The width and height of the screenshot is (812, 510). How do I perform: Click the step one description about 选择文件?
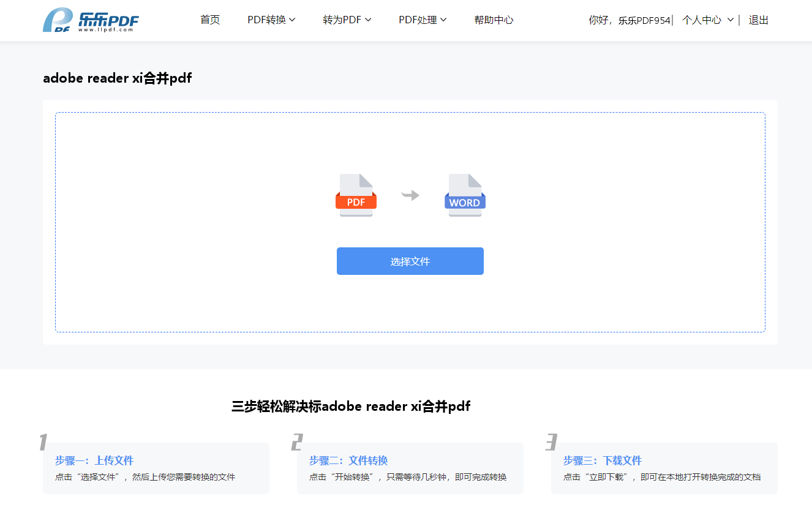click(145, 477)
